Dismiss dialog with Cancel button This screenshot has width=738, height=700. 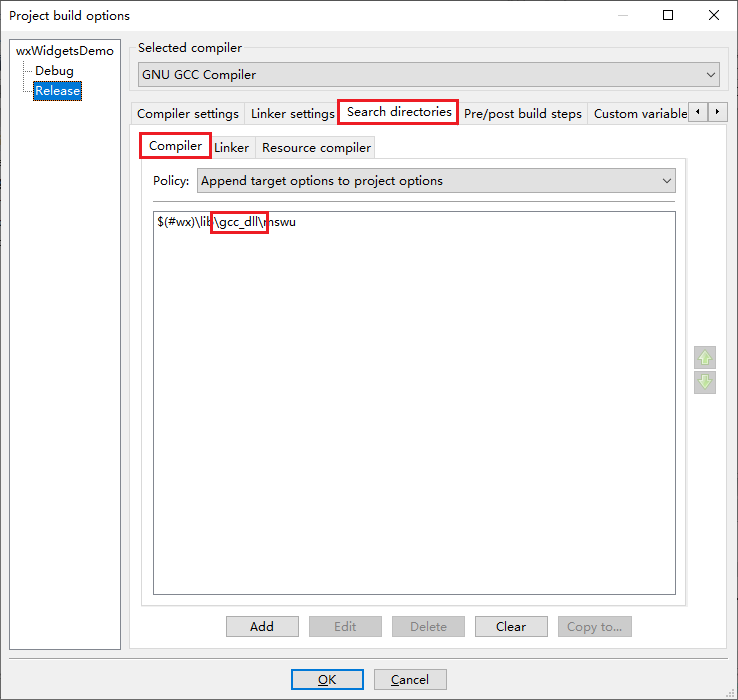[410, 679]
